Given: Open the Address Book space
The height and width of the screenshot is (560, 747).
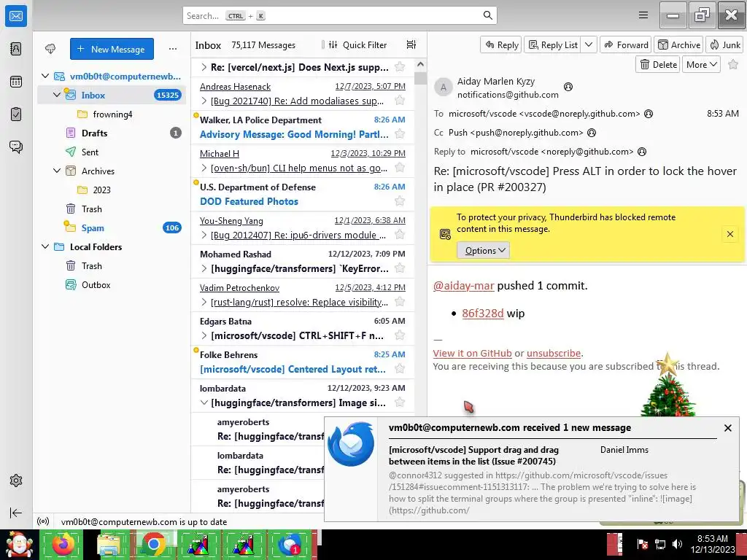Looking at the screenshot, I should point(16,49).
